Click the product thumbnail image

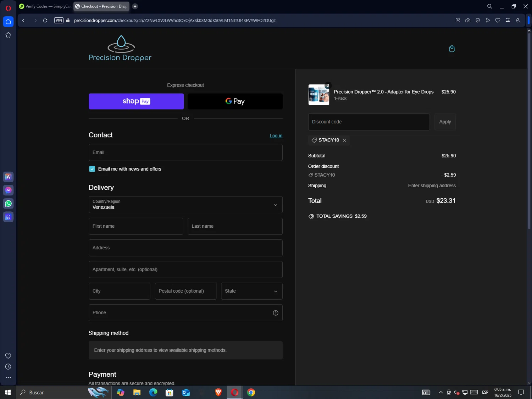[319, 95]
